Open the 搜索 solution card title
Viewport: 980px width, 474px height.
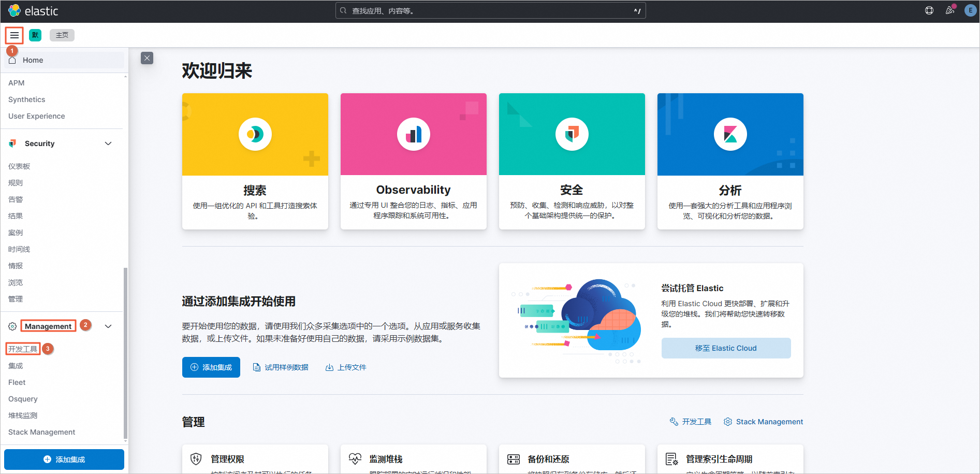point(255,190)
